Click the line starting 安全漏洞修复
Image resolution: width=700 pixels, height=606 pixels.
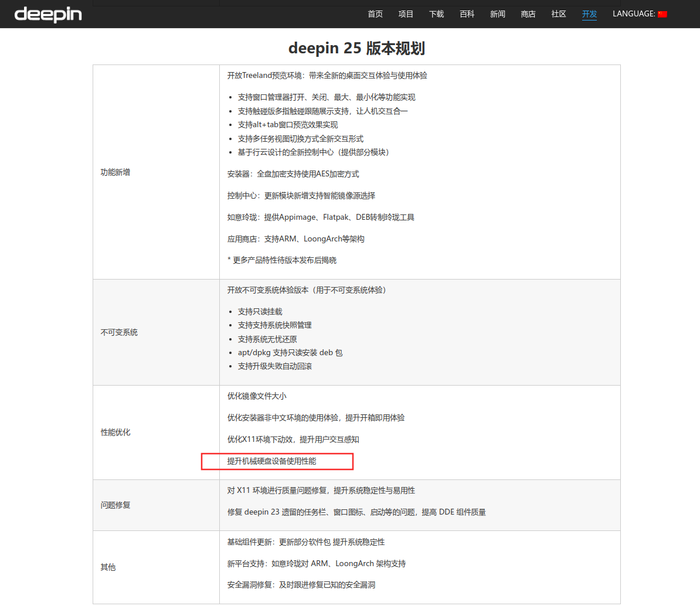301,585
